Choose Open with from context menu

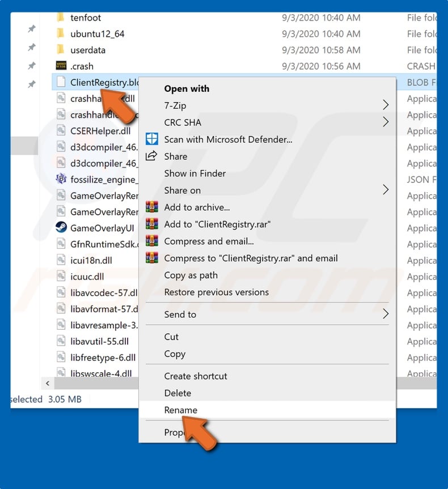click(187, 88)
